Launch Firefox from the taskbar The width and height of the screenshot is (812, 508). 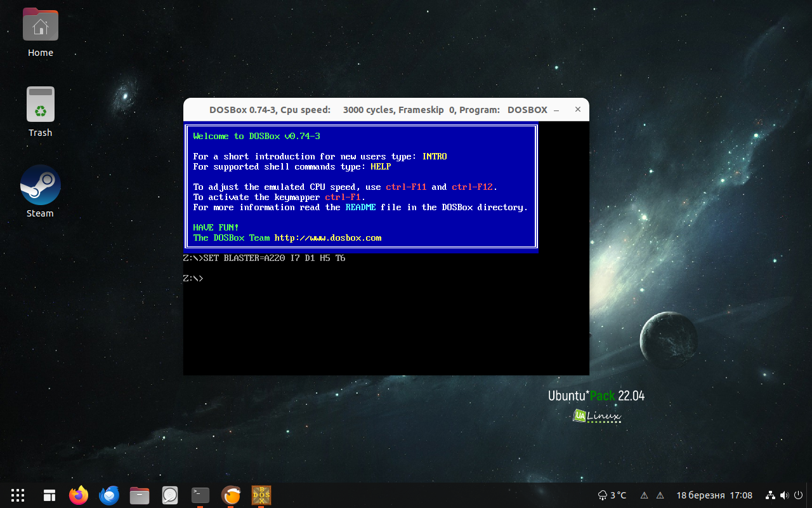pyautogui.click(x=79, y=495)
